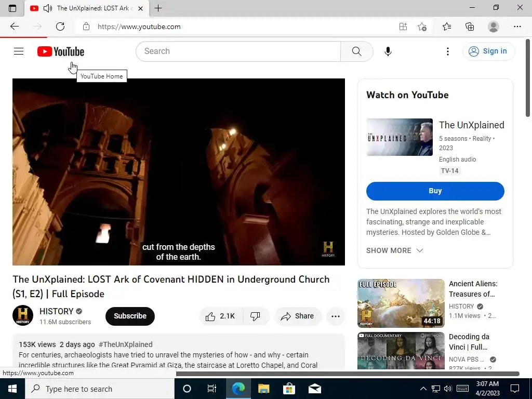Go back with browser back arrow

click(x=15, y=26)
